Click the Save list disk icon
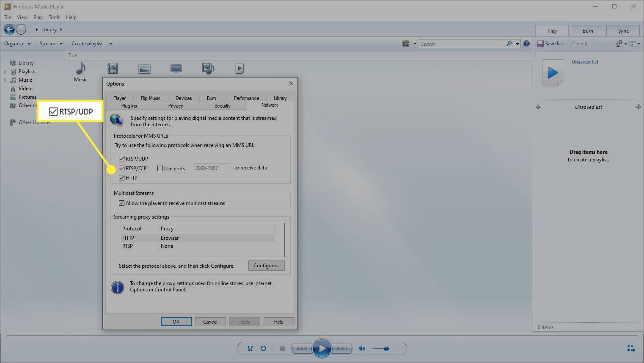644x363 pixels. pos(540,44)
